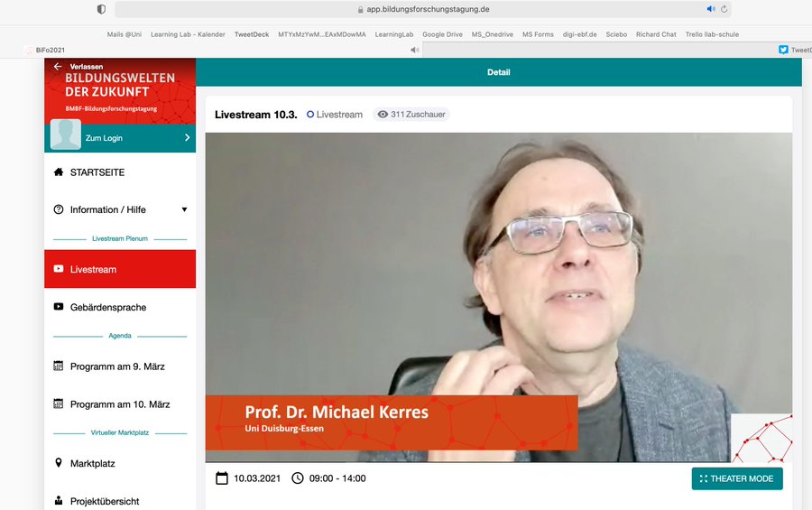This screenshot has height=510, width=812.
Task: Expand the Information / Hilfe dropdown arrow
Action: pos(184,209)
